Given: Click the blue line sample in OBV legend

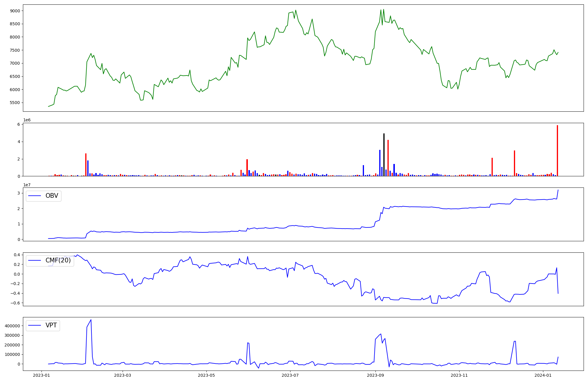Looking at the screenshot, I should pos(35,196).
